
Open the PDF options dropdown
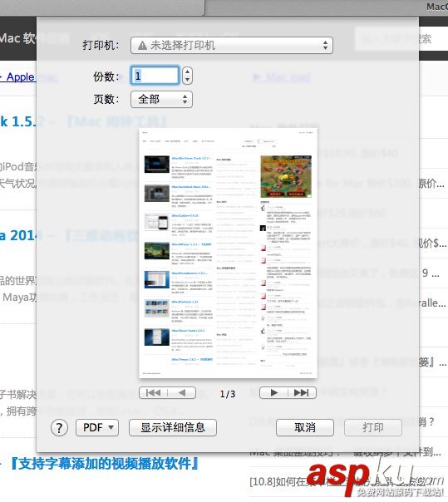(x=97, y=427)
